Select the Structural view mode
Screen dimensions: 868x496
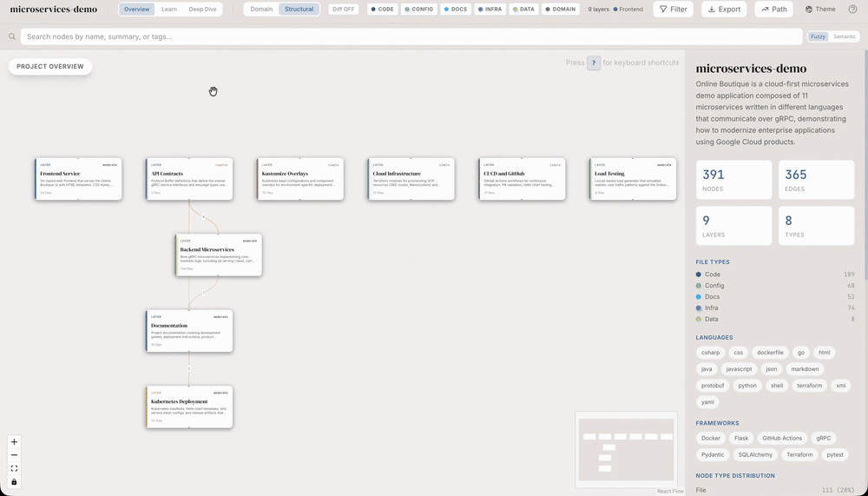pos(299,9)
